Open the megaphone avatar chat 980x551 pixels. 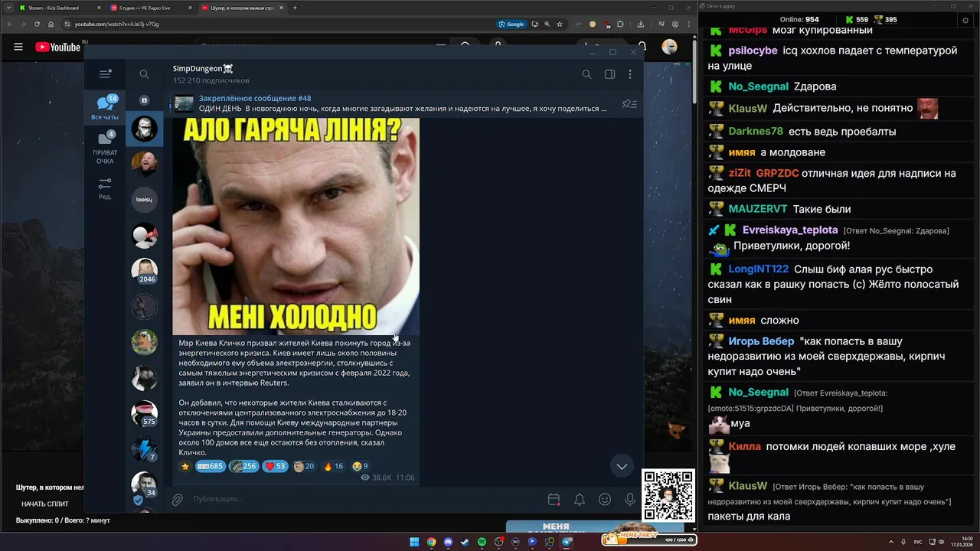tap(144, 236)
